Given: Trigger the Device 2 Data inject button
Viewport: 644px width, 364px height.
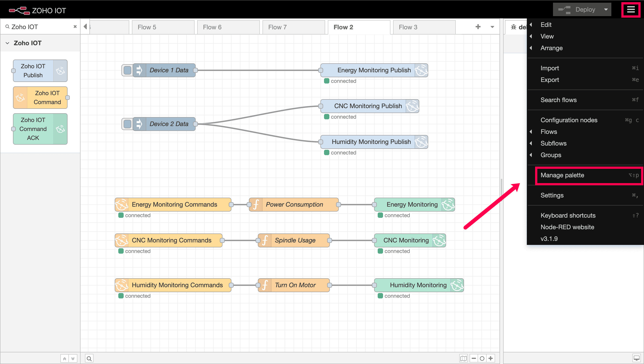Looking at the screenshot, I should tap(127, 124).
